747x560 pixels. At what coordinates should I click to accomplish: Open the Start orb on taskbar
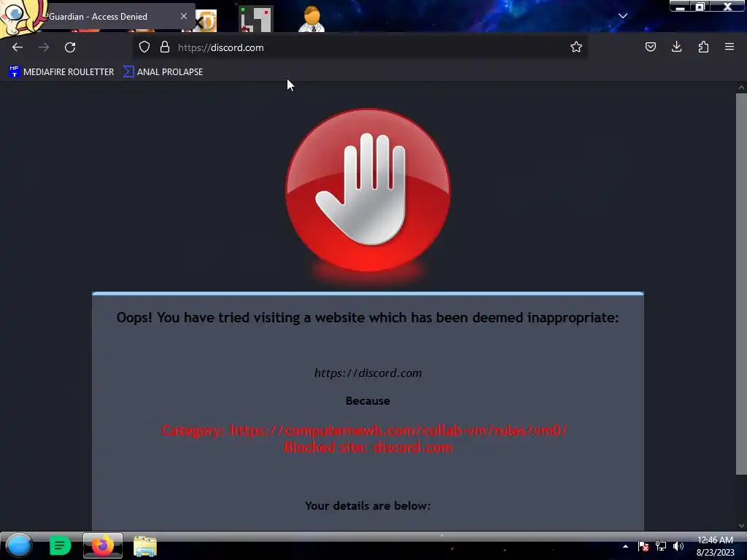19,545
